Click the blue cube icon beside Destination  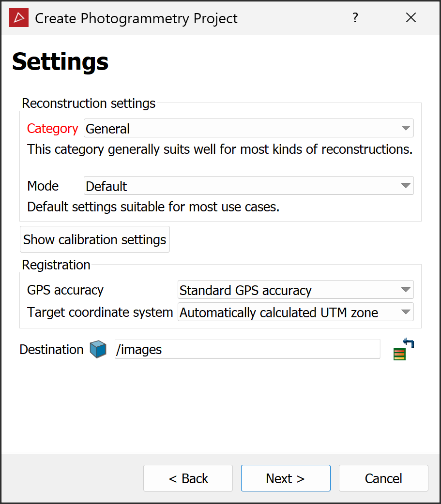click(98, 349)
